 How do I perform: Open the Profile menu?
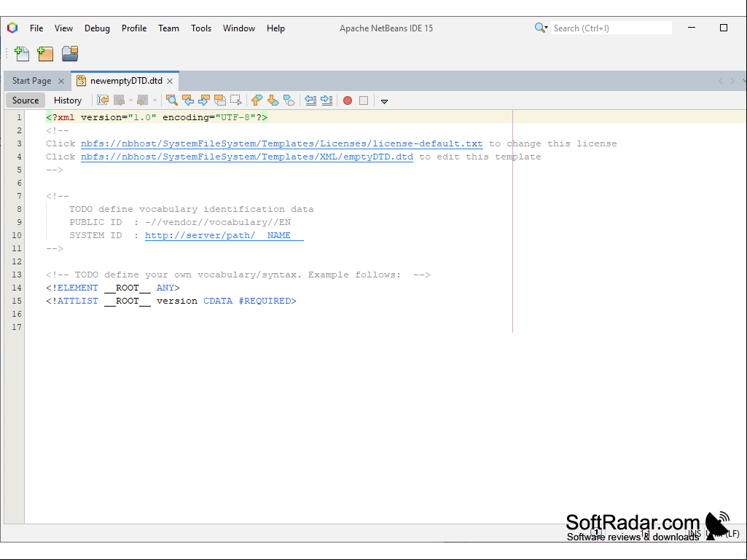click(x=134, y=28)
